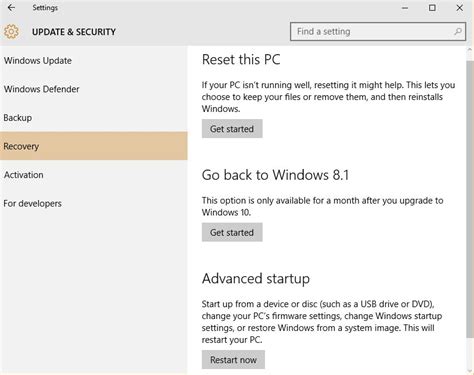Select Backup in the sidebar
Viewport: 474px width, 375px height.
(94, 118)
